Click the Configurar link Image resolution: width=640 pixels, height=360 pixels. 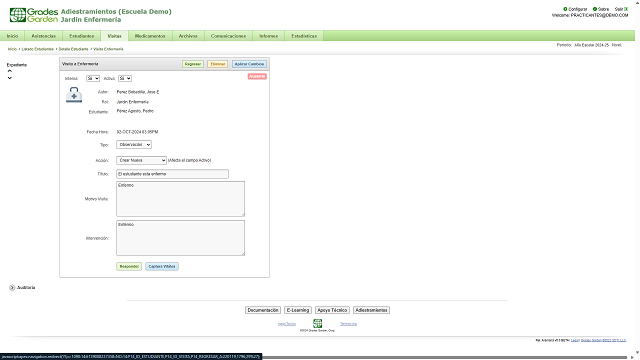(x=578, y=9)
